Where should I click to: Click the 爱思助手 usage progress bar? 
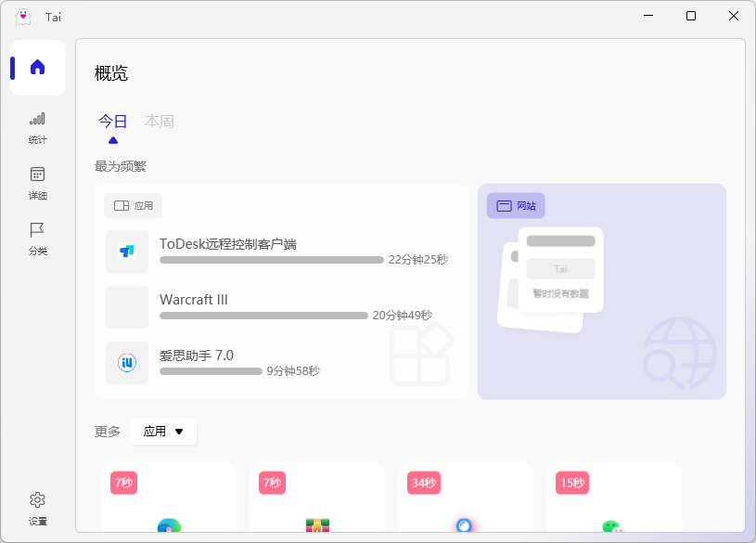pyautogui.click(x=211, y=371)
